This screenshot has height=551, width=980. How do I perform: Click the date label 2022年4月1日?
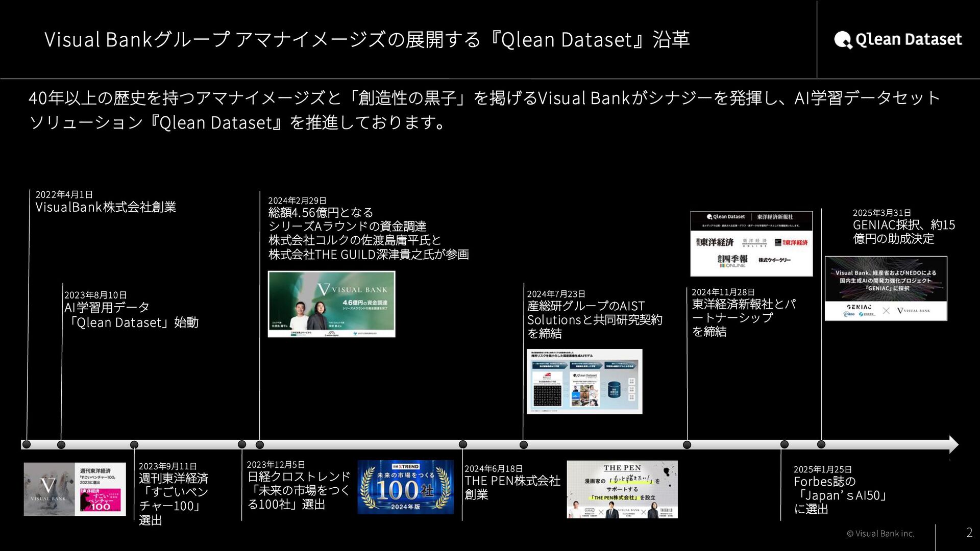[x=64, y=194]
